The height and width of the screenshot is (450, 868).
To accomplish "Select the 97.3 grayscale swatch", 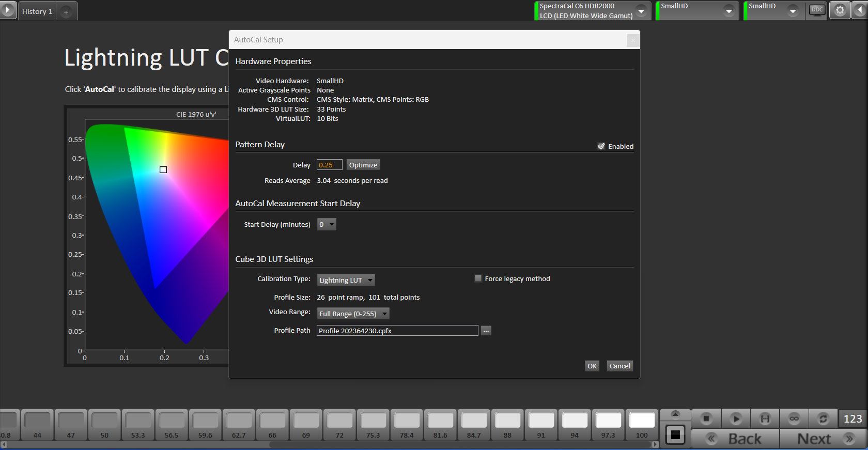I will point(608,425).
